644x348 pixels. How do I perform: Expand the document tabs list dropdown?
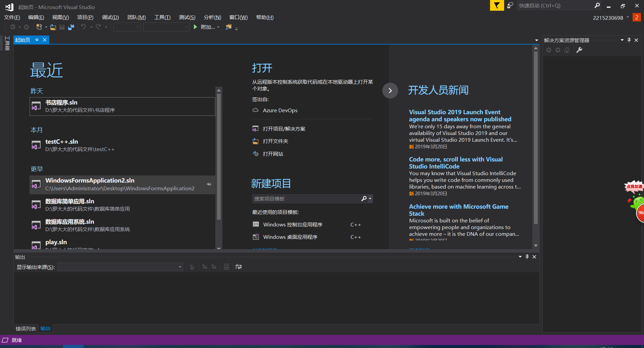pyautogui.click(x=537, y=40)
